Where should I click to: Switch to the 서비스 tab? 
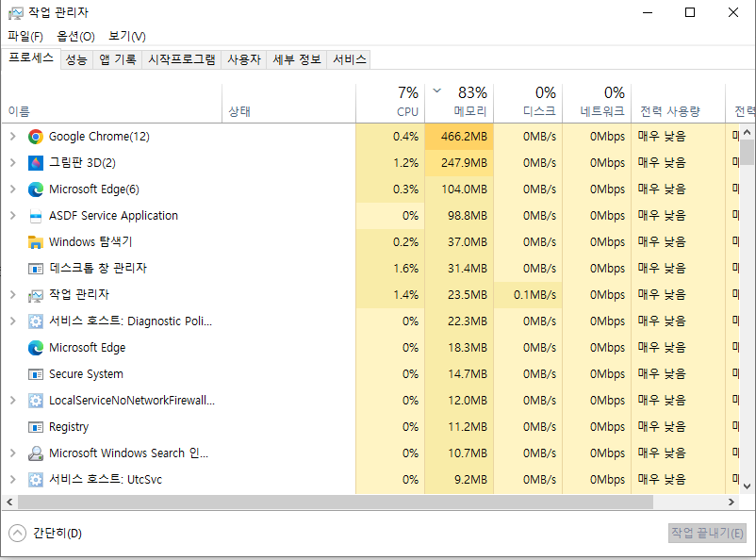[x=350, y=59]
